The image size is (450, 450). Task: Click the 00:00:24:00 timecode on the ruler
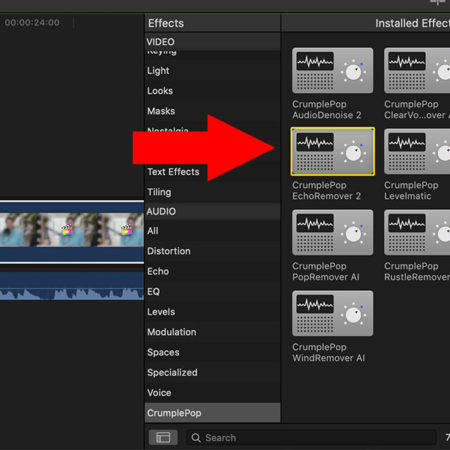coord(32,23)
